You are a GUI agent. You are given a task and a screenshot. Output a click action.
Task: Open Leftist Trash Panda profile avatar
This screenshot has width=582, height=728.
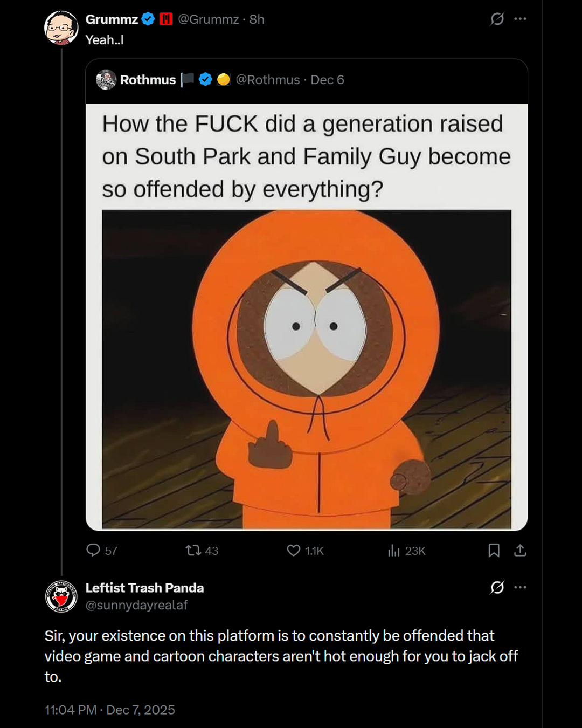coord(61,596)
